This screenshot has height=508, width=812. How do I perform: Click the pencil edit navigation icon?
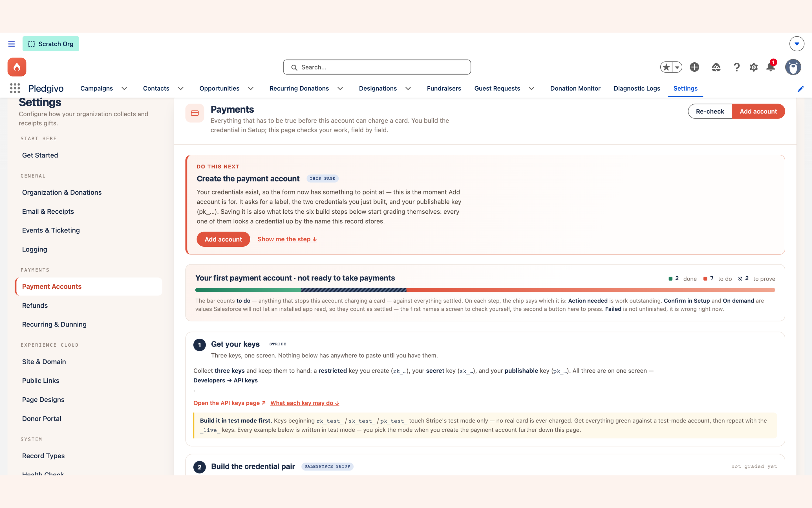click(801, 89)
